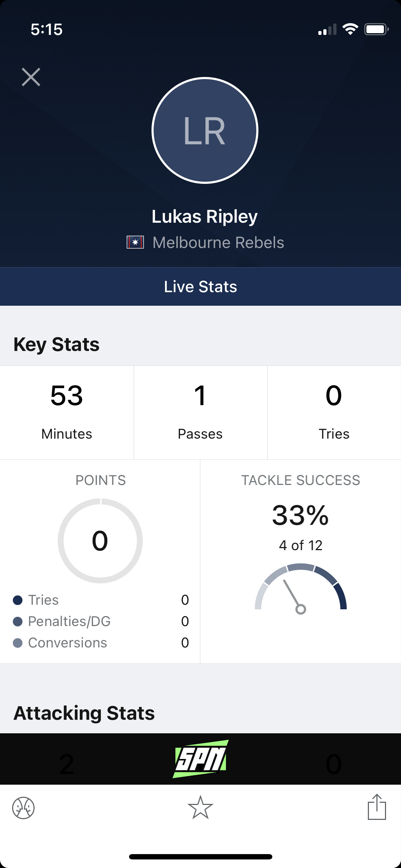Select the Live Stats tab
Screen dimensions: 401x868
pyautogui.click(x=200, y=286)
